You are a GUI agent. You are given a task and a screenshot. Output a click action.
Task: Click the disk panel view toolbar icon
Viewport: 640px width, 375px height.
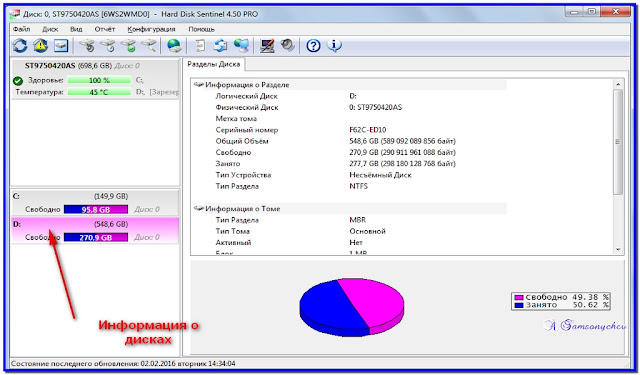[x=61, y=45]
